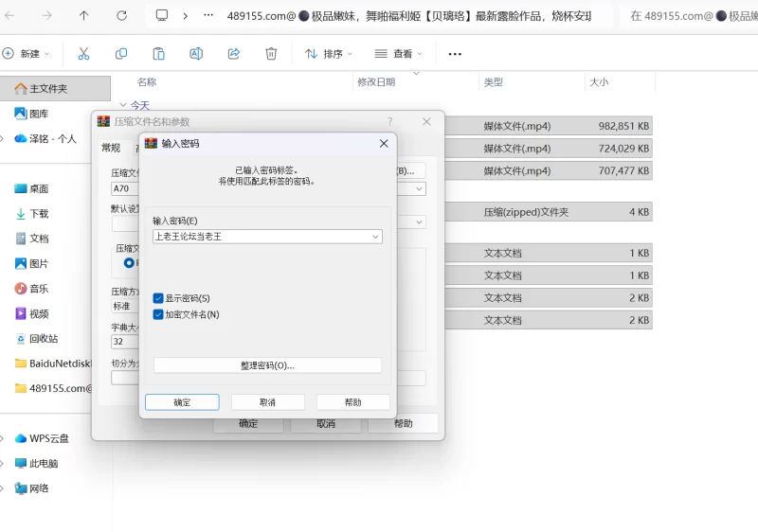Image resolution: width=758 pixels, height=532 pixels.
Task: Click the Refresh icon in navigation bar
Action: pos(121,16)
